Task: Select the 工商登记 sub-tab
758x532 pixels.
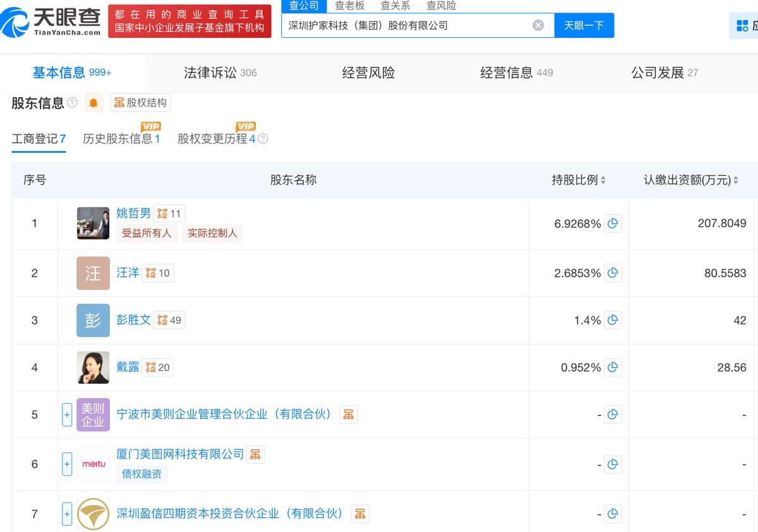Action: point(39,139)
